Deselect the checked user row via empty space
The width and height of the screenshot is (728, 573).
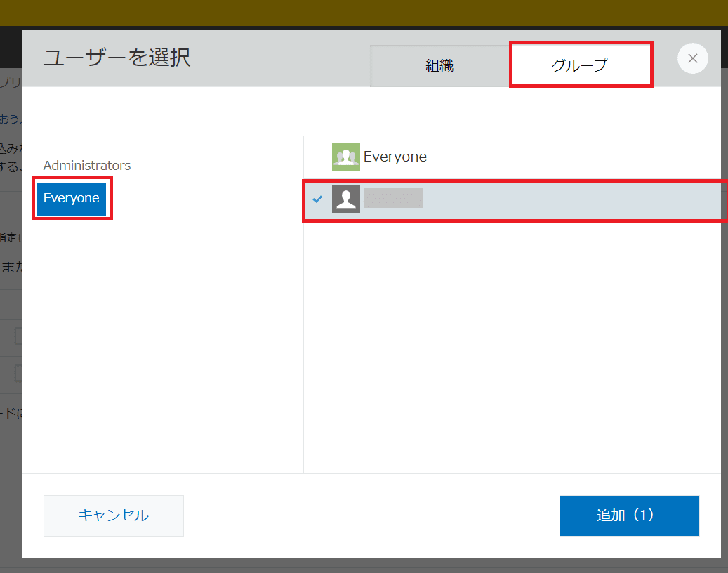pyautogui.click(x=562, y=200)
